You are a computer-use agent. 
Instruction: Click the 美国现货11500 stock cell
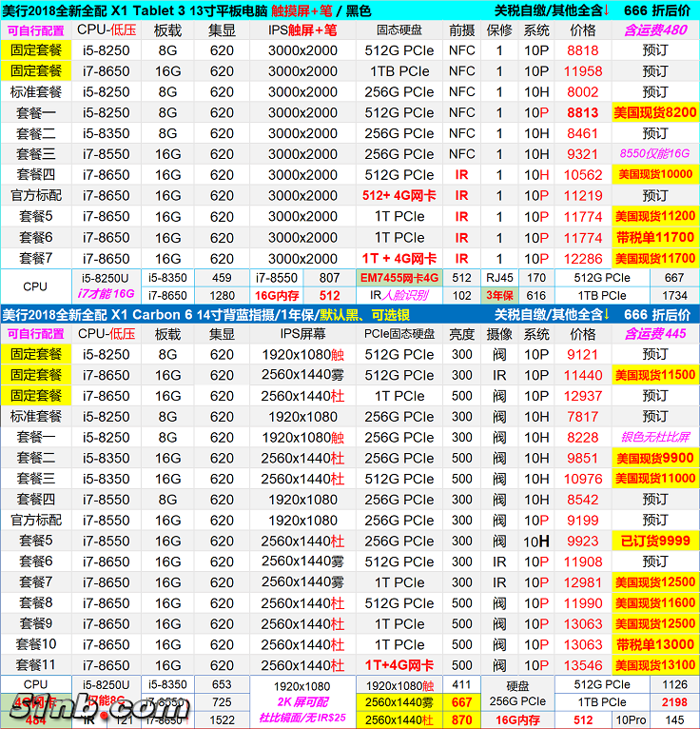pos(654,375)
